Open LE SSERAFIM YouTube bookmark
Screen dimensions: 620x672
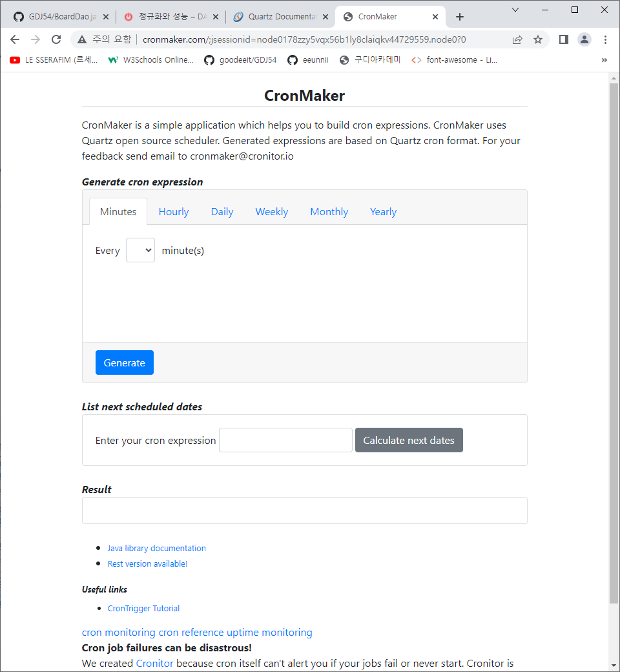pyautogui.click(x=54, y=60)
